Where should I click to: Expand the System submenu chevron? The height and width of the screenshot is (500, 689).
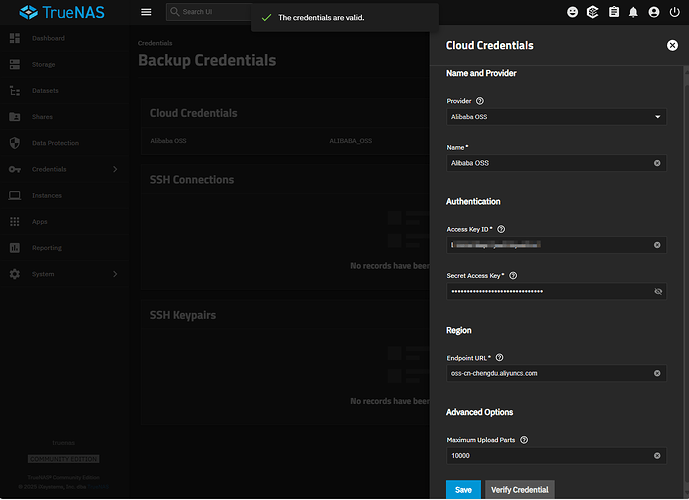coord(115,274)
